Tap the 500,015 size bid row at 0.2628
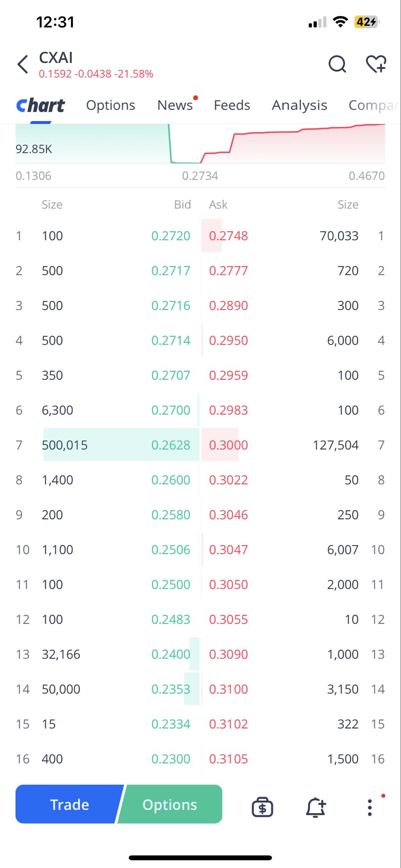This screenshot has width=401, height=868. 108,445
